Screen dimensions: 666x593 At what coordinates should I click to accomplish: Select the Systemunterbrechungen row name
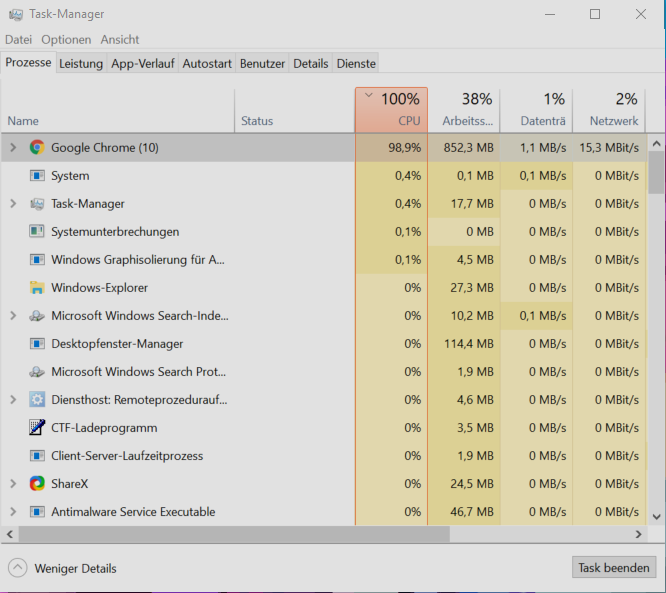(x=115, y=232)
